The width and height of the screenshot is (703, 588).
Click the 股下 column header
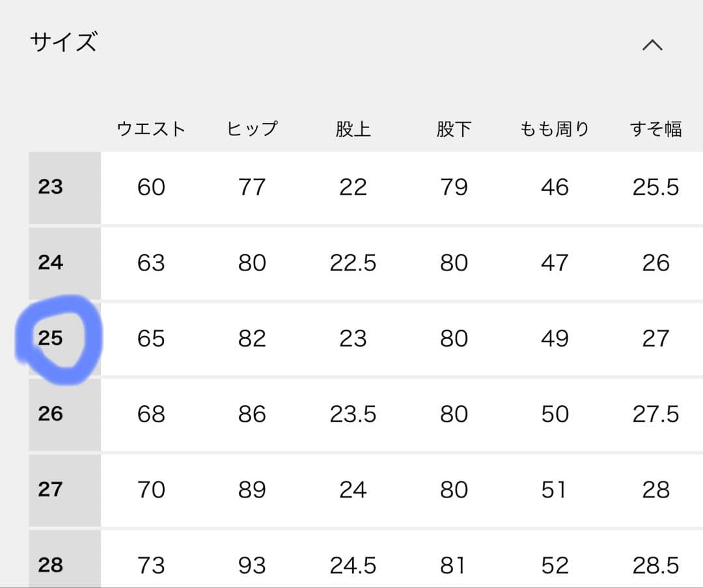[x=454, y=129]
